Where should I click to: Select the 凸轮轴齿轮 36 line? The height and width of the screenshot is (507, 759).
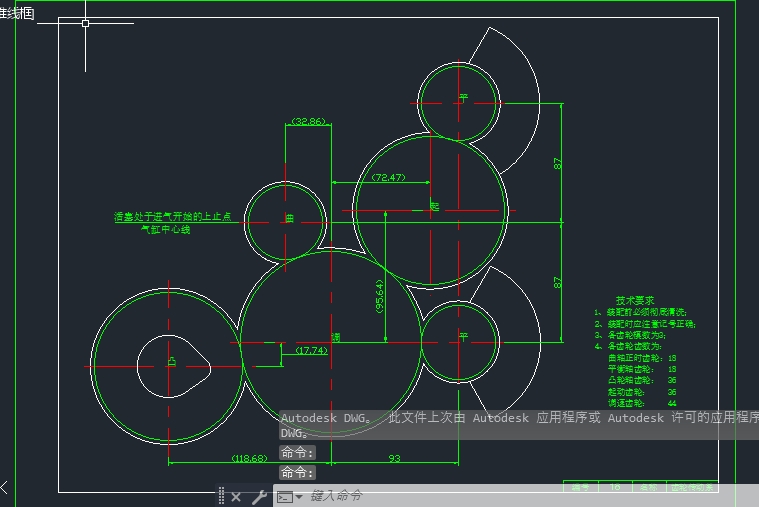[x=642, y=380]
